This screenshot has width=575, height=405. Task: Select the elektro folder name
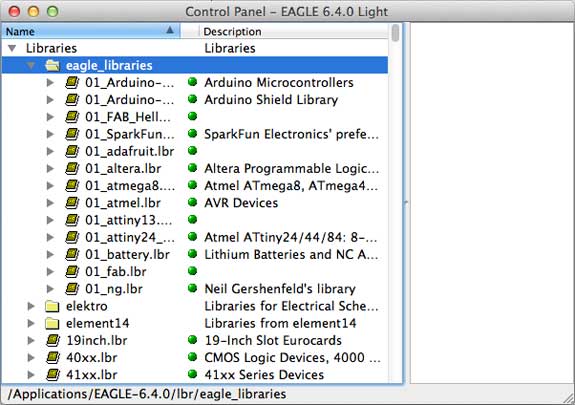87,306
